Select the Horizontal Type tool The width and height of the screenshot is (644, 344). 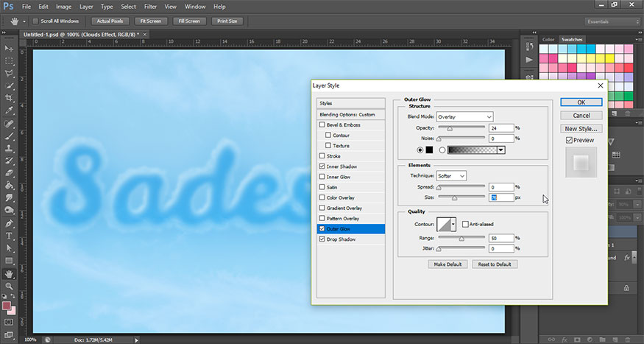coord(10,235)
